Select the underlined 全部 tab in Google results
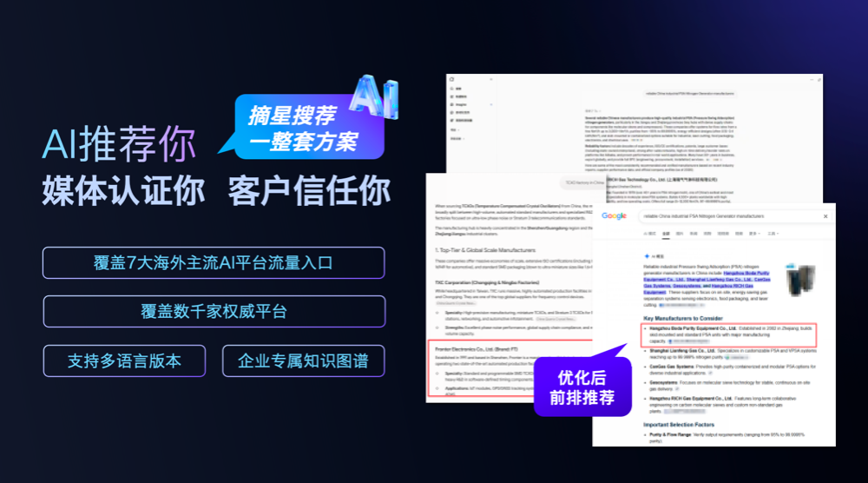The image size is (868, 483). point(666,234)
